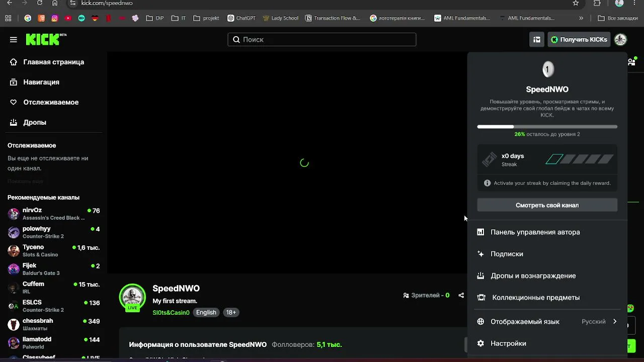Screen dimensions: 644x362
Task: Open ChatGPT bookmark
Action: point(242,18)
